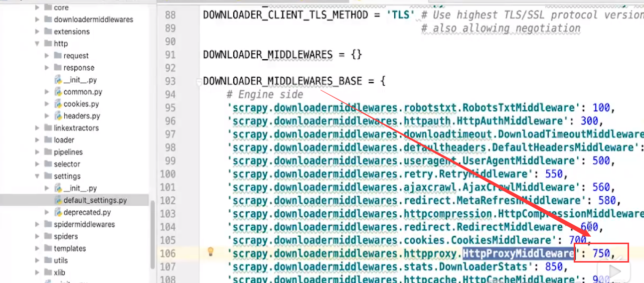Image resolution: width=644 pixels, height=283 pixels.
Task: Expand the spiders folder
Action: [x=37, y=236]
